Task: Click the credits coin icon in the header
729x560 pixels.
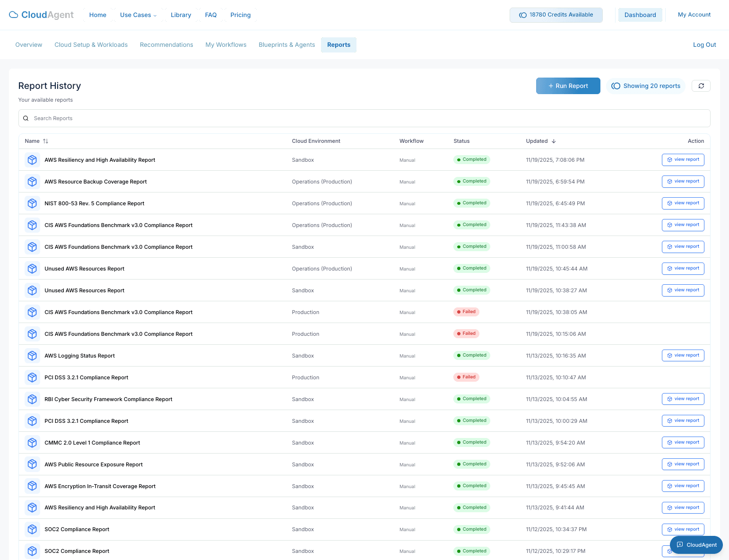Action: pyautogui.click(x=521, y=15)
